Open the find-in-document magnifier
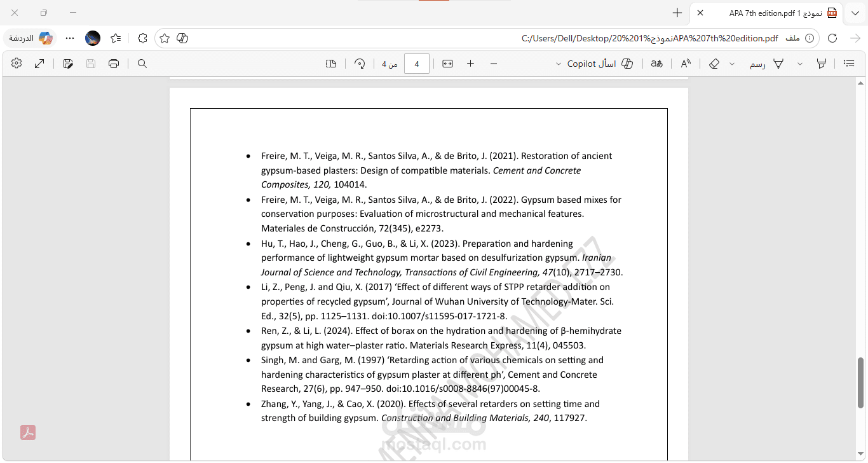The height and width of the screenshot is (463, 868). click(x=142, y=64)
